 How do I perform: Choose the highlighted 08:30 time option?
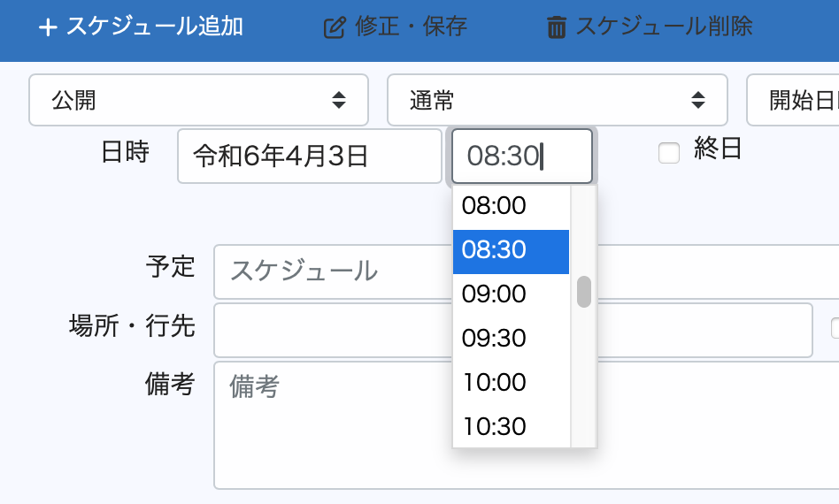point(511,251)
